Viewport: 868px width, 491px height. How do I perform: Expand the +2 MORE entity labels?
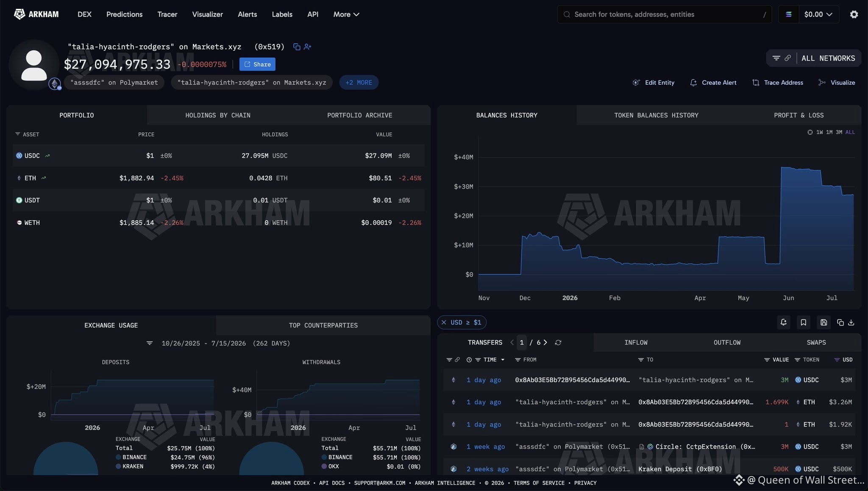tap(359, 82)
